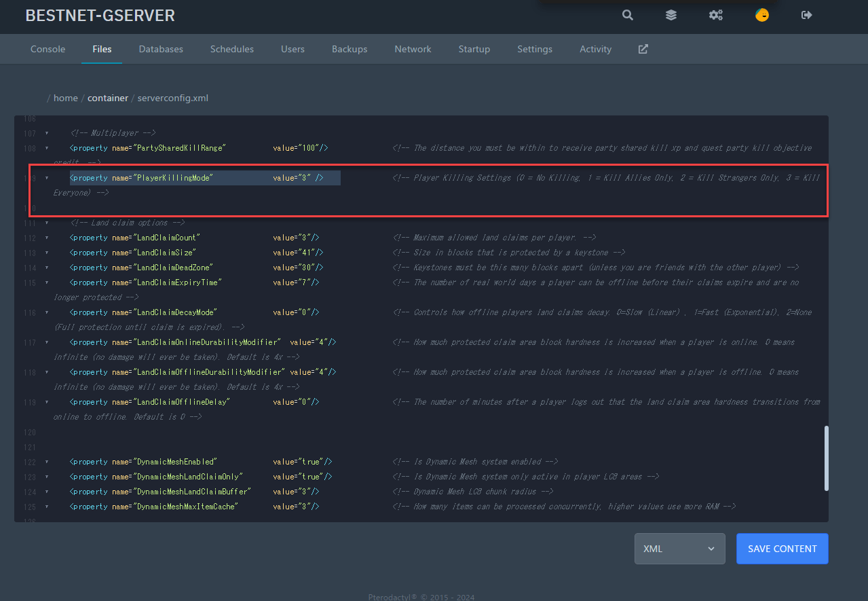Viewport: 868px width, 601px height.
Task: Click value="7" on the LandClaimExpiryTime line
Action: 292,283
